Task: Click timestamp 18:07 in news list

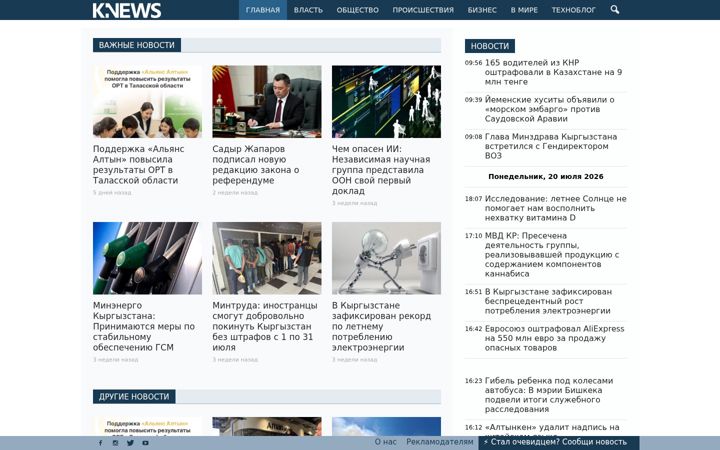Action: coord(473,199)
